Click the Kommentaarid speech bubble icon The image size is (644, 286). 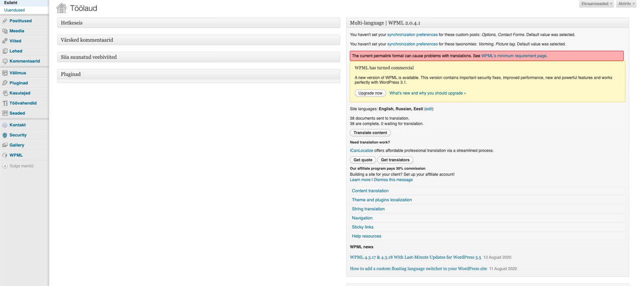point(5,61)
